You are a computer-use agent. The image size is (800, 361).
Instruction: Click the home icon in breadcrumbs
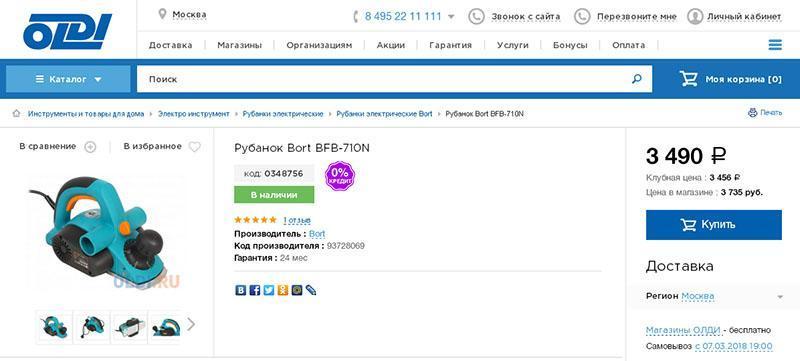pyautogui.click(x=16, y=113)
